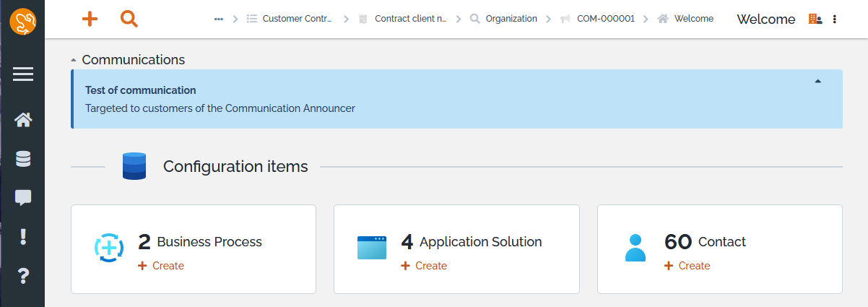Open the home icon in sidebar

(23, 120)
